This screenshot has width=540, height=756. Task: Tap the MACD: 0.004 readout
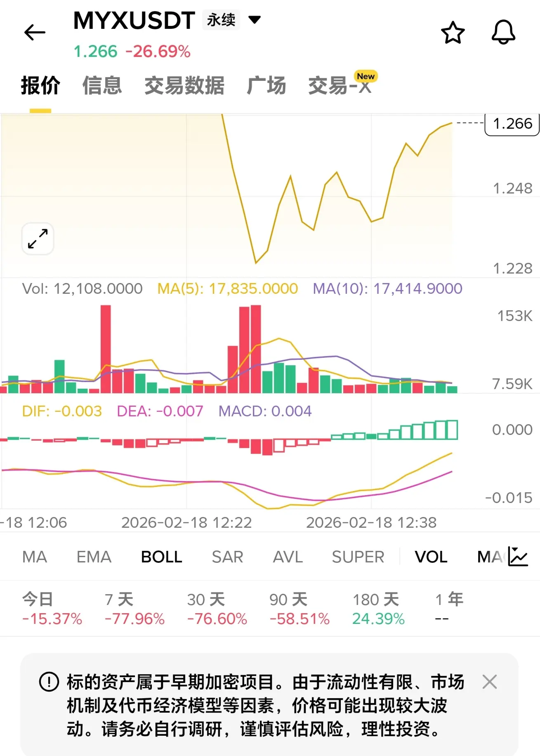point(265,411)
